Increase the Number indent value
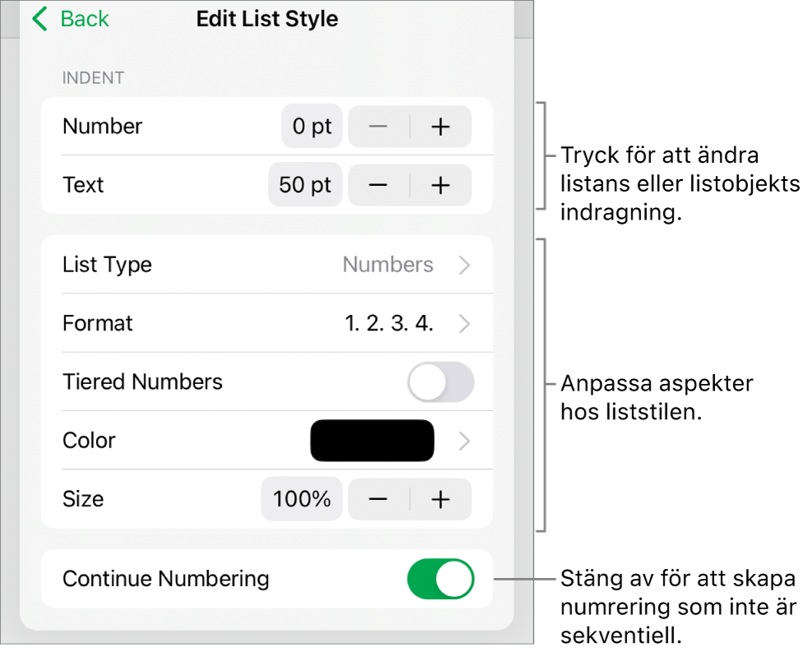The height and width of the screenshot is (652, 812). click(441, 127)
